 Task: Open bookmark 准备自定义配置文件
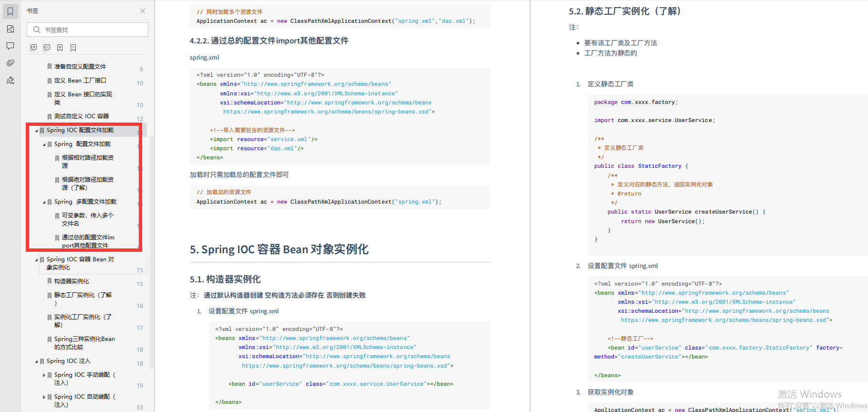(x=80, y=67)
